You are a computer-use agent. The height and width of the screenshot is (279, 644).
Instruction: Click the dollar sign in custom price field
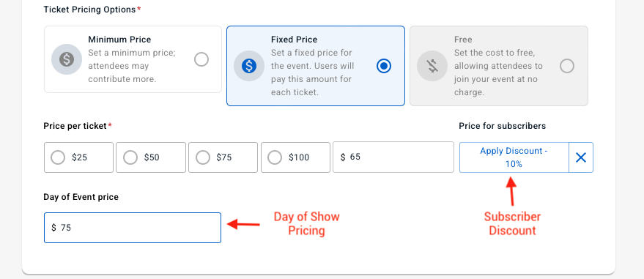pos(343,157)
